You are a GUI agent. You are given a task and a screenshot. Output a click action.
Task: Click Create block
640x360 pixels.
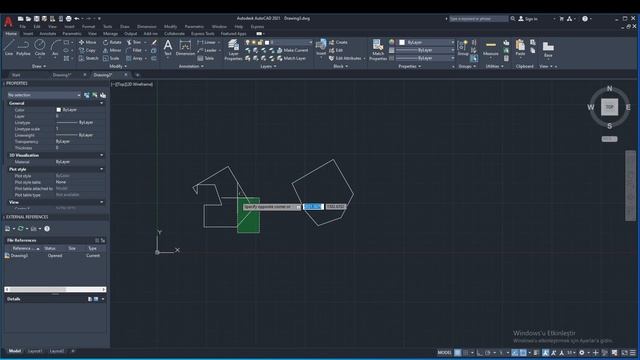click(x=338, y=42)
